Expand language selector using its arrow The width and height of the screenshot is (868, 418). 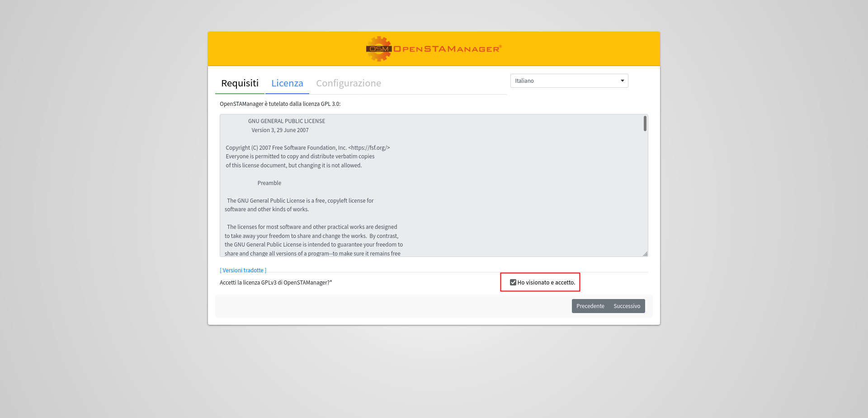pyautogui.click(x=623, y=81)
